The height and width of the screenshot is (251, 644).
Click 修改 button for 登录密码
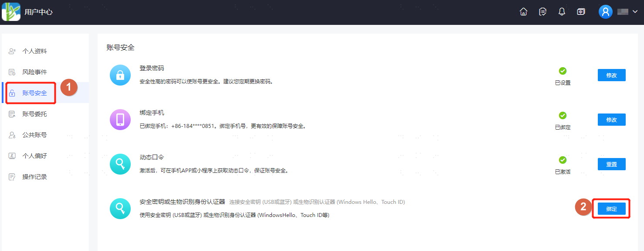click(x=611, y=75)
